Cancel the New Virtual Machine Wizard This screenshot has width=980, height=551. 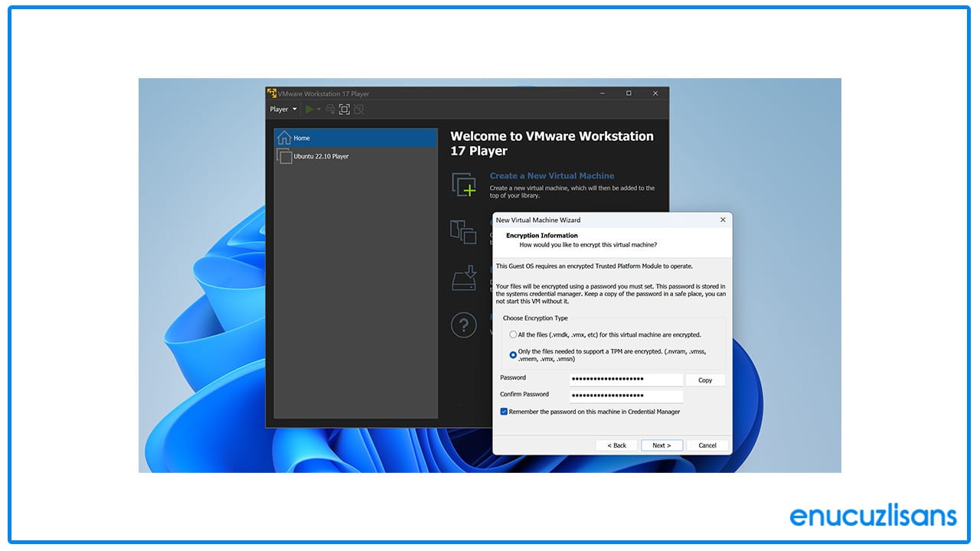[706, 445]
